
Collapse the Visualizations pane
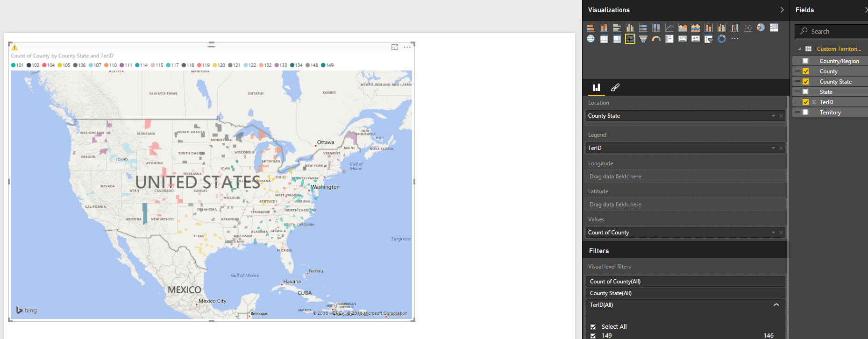click(782, 10)
